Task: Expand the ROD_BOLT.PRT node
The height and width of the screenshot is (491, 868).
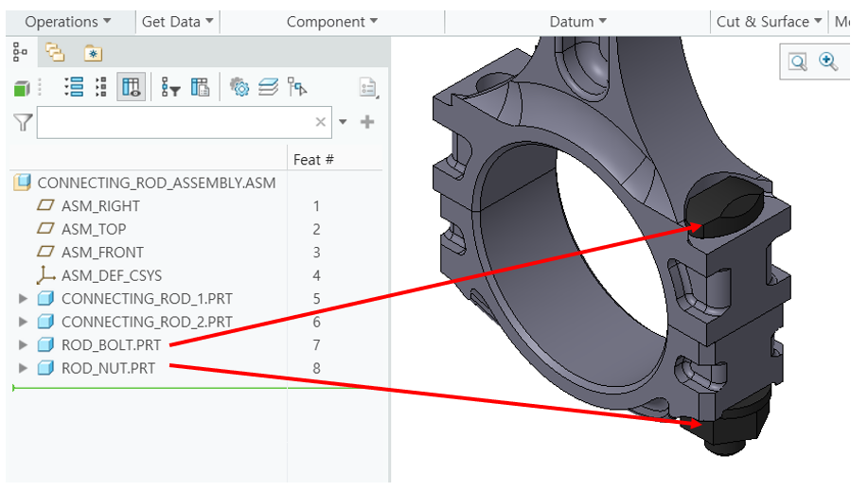Action: (x=23, y=345)
